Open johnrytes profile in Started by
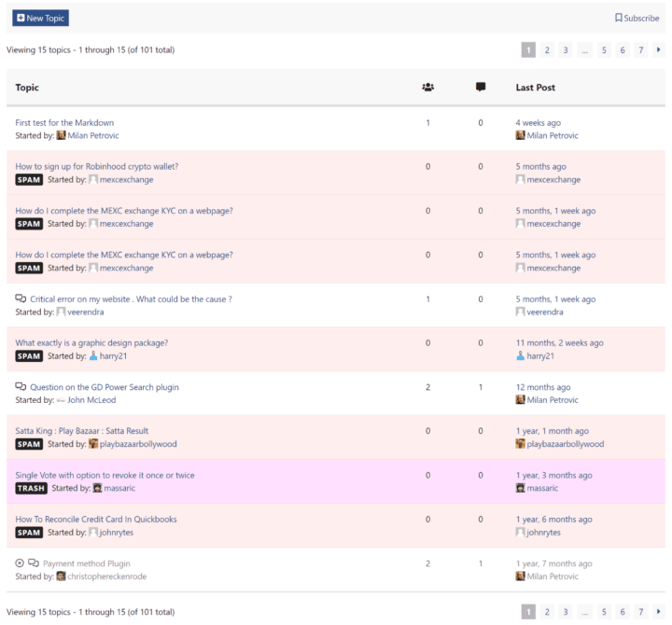Image resolution: width=672 pixels, height=625 pixels. pyautogui.click(x=116, y=532)
